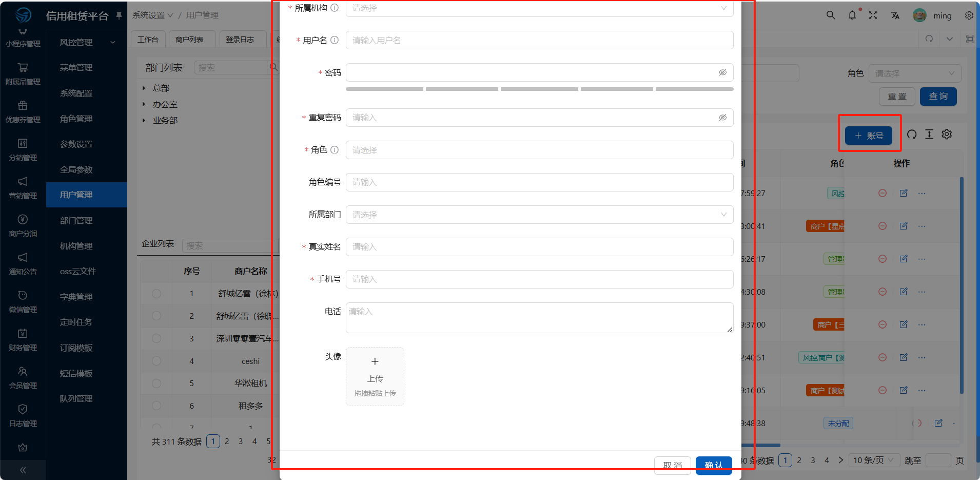This screenshot has width=980, height=480.
Task: Open 日志管理 in the sidebar
Action: (23, 416)
